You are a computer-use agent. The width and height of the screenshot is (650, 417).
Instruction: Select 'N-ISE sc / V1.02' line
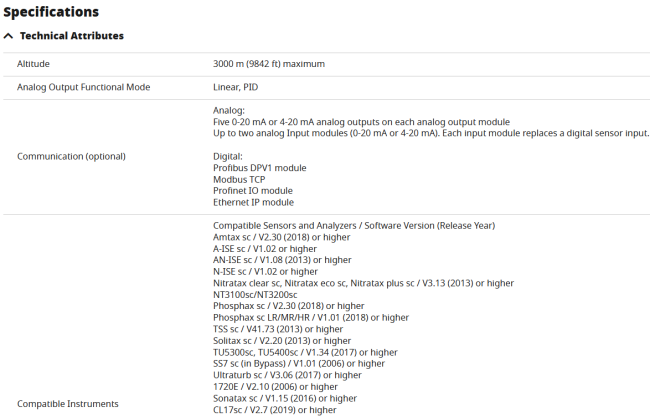[x=265, y=272]
